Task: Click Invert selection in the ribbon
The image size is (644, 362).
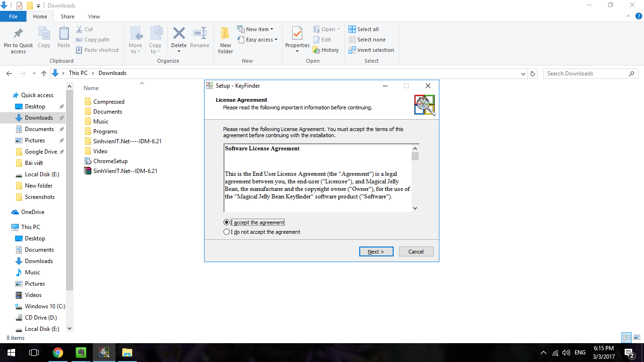Action: click(x=371, y=50)
